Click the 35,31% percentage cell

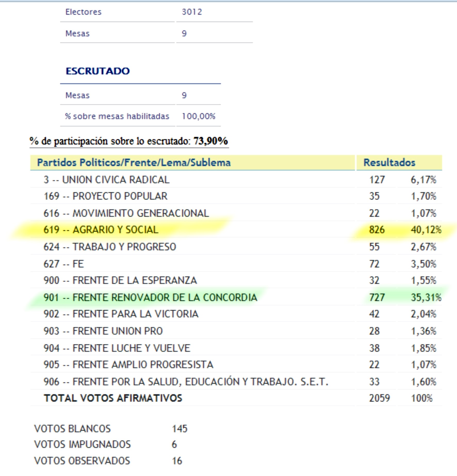point(426,297)
